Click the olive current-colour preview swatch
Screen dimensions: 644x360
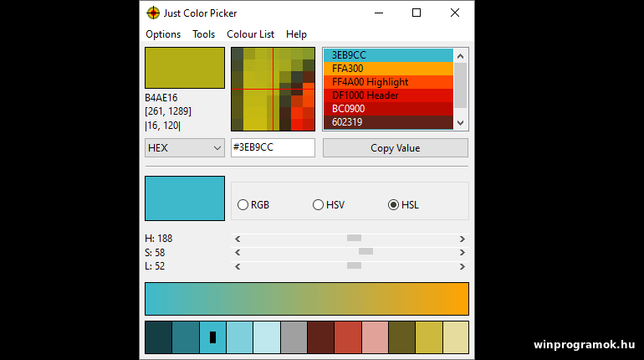click(185, 68)
